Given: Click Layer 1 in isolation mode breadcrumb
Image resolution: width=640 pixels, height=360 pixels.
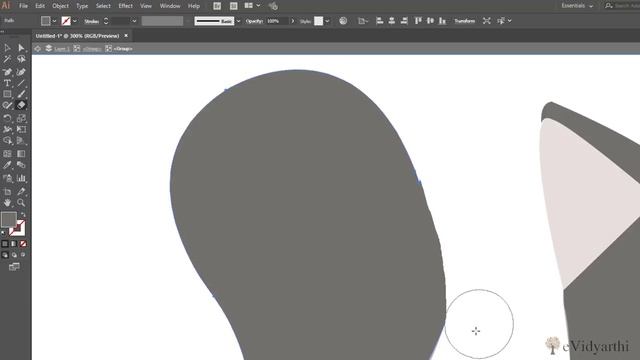Looking at the screenshot, I should pyautogui.click(x=62, y=49).
